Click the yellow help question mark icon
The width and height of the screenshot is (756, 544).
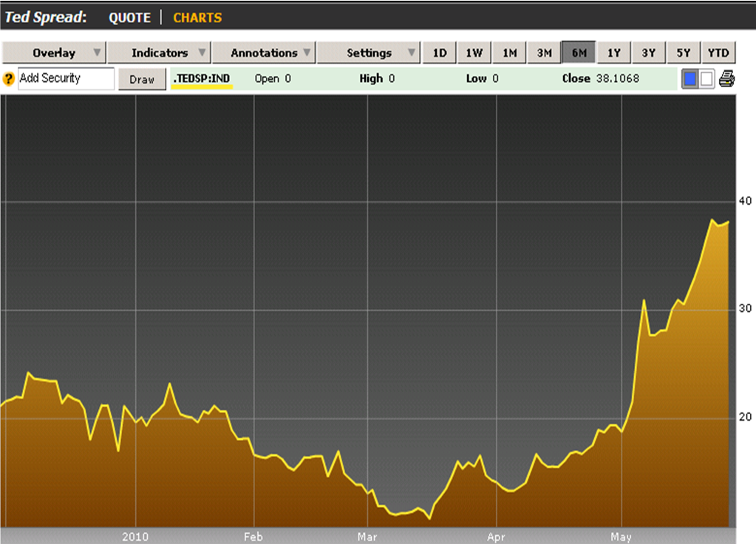(x=8, y=78)
